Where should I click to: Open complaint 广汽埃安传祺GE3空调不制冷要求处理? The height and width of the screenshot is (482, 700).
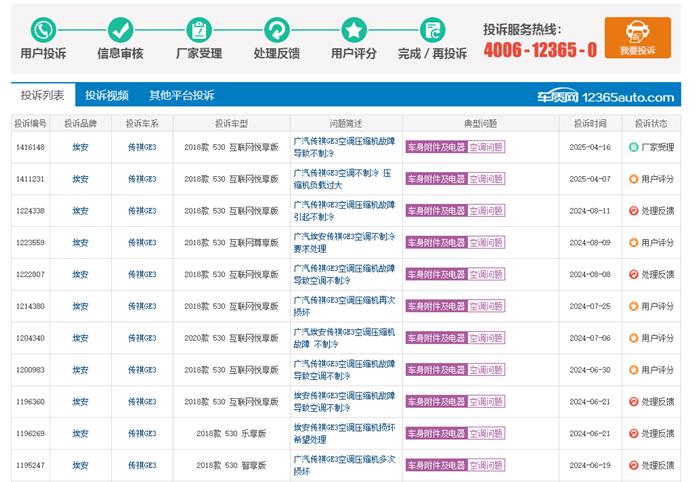[344, 242]
